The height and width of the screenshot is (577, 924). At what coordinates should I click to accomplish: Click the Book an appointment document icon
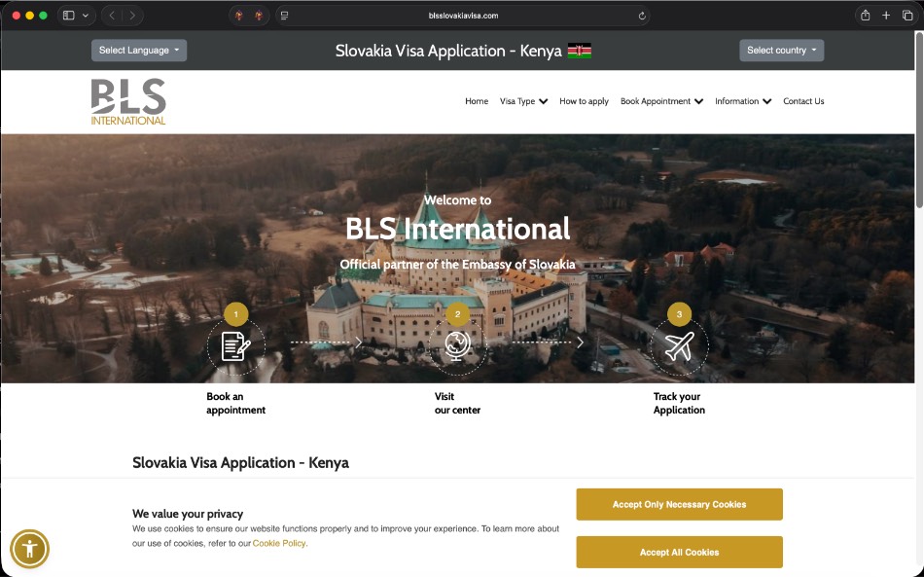coord(235,346)
